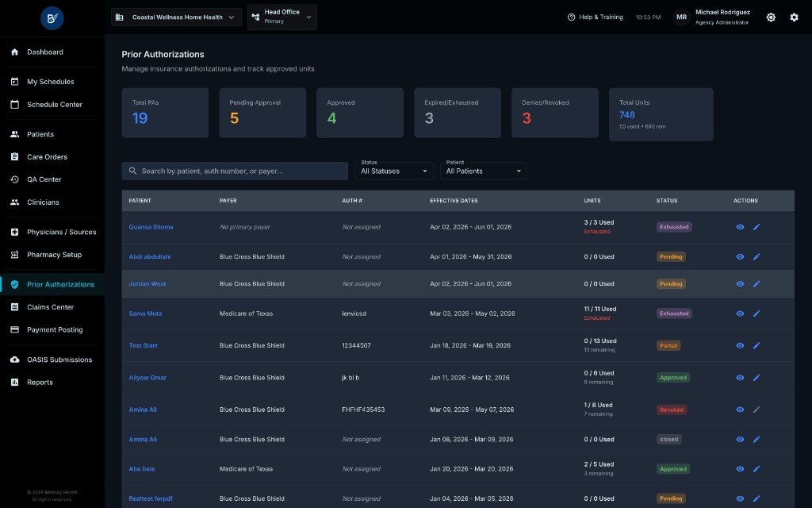This screenshot has height=508, width=812.
Task: Click the Pending Approval summary card
Action: tap(262, 113)
